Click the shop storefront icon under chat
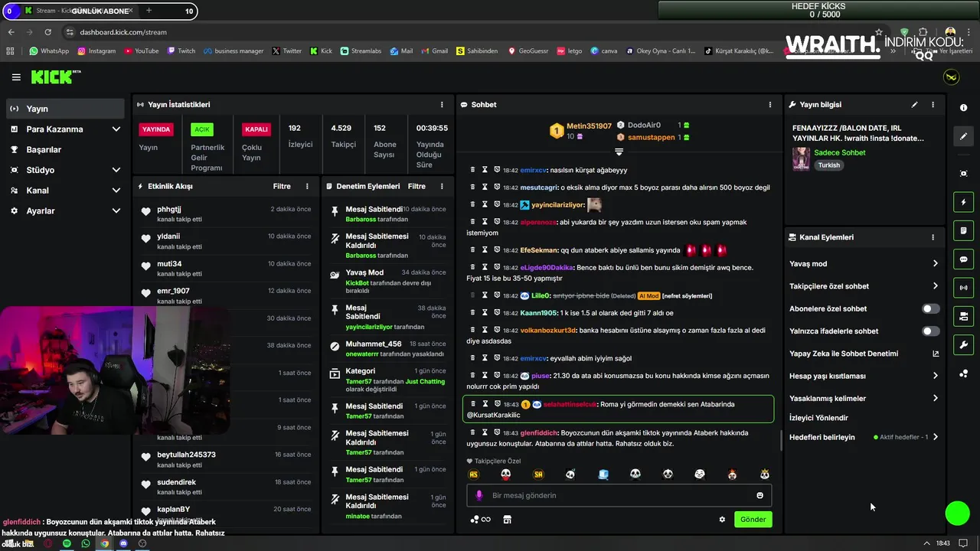The image size is (980, 551). tap(507, 520)
